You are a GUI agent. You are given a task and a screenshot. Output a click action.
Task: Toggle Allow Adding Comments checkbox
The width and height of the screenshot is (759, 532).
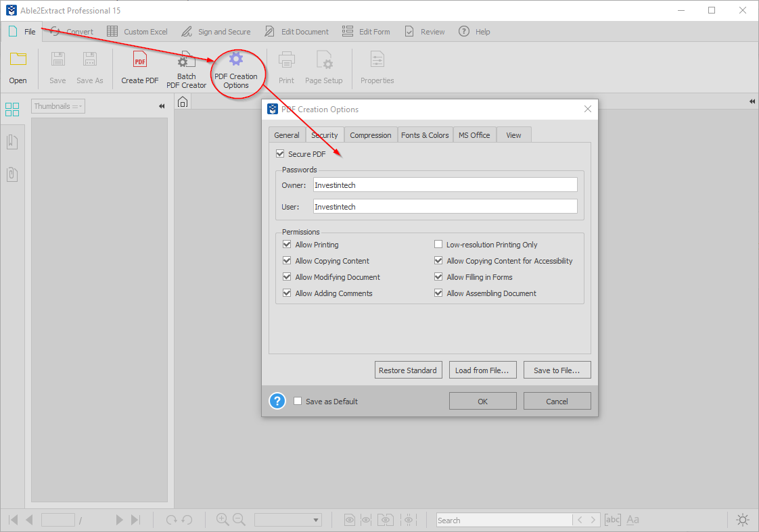[287, 293]
